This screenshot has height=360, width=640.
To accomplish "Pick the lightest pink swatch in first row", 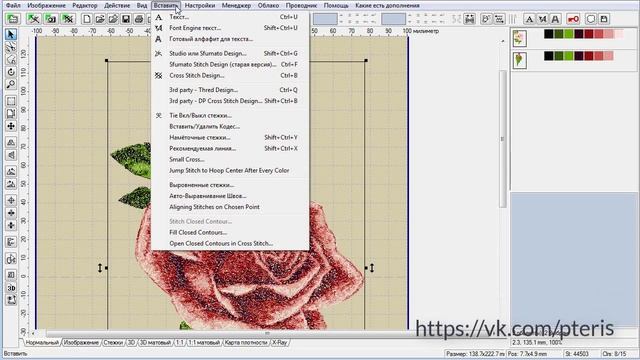I will click(x=619, y=34).
